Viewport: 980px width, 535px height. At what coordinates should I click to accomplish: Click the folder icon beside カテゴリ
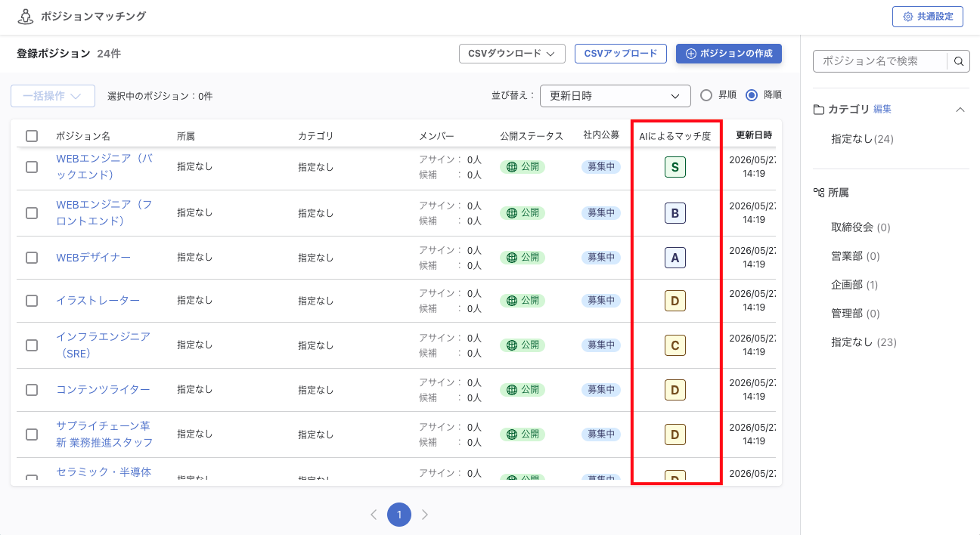coord(818,110)
